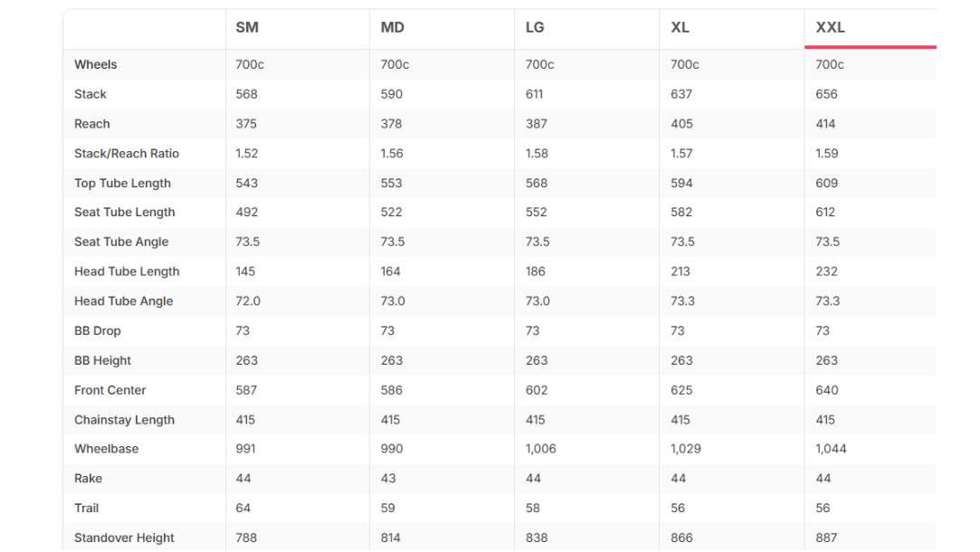Click the Stack row label
Screen dimensions: 980x552
coord(90,94)
